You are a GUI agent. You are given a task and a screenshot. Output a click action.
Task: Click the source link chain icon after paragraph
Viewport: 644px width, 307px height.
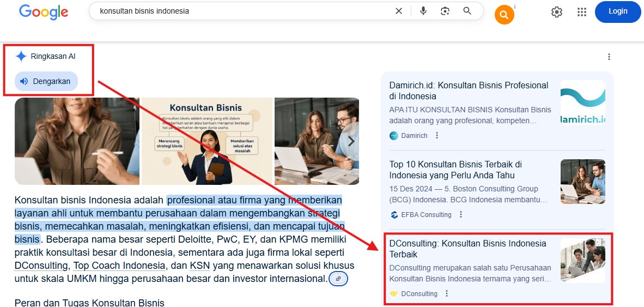tap(338, 279)
